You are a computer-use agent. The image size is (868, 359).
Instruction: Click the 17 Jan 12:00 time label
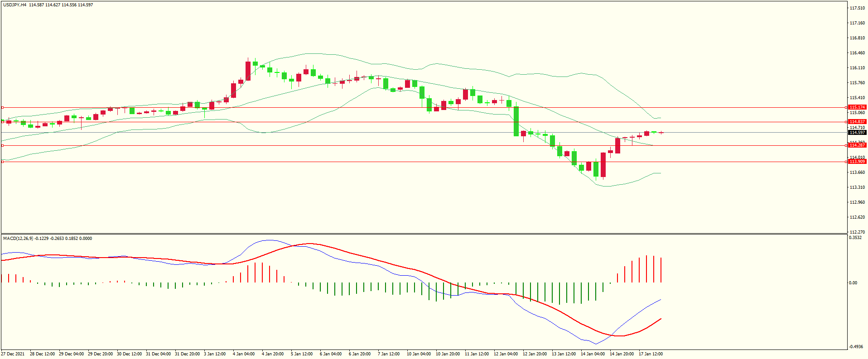click(x=651, y=354)
